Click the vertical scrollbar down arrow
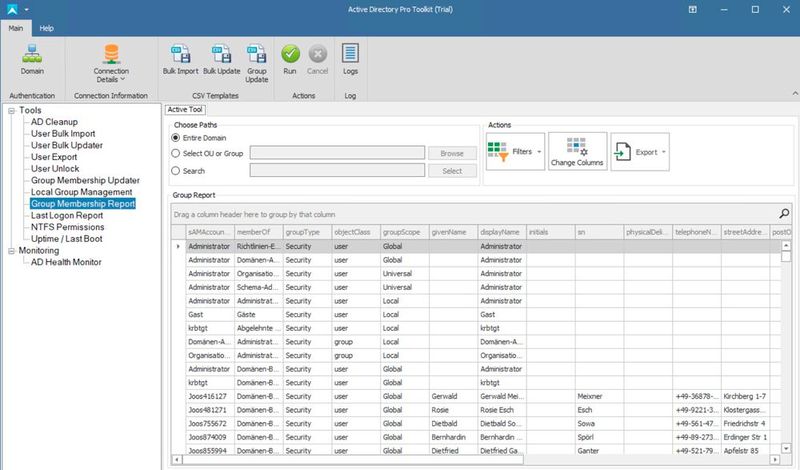This screenshot has width=800, height=470. [786, 448]
